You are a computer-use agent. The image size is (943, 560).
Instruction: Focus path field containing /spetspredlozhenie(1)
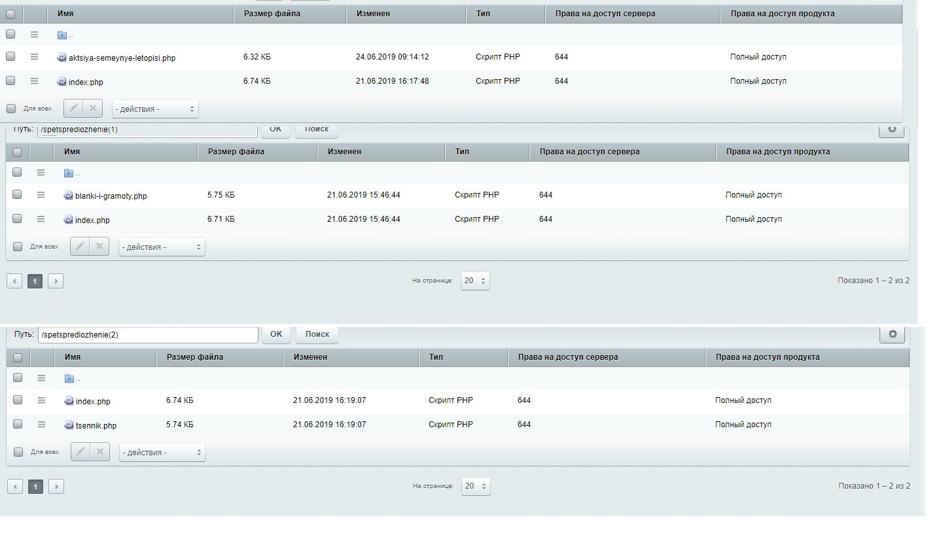pos(147,130)
